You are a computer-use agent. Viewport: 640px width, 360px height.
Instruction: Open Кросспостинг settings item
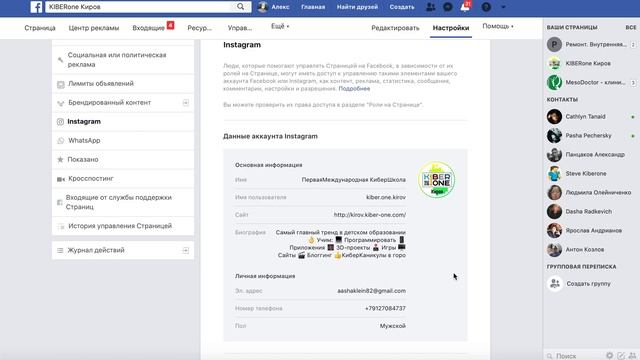pos(123,178)
